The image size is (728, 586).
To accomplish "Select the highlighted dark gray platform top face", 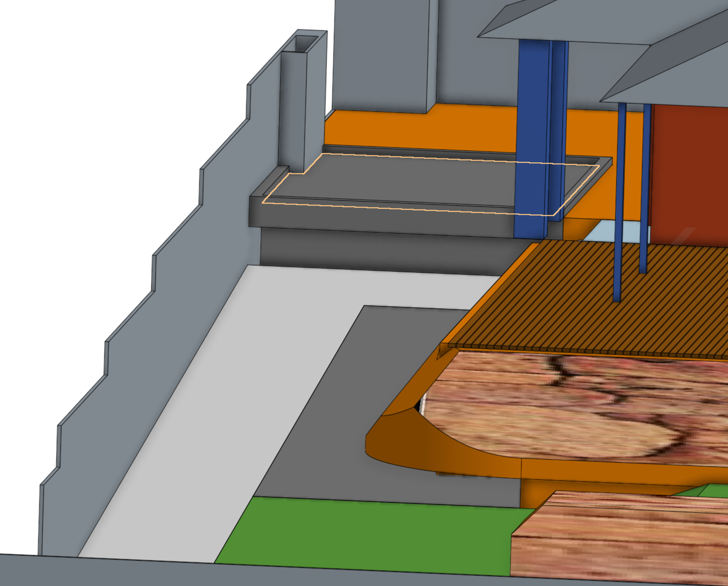I will click(x=396, y=181).
